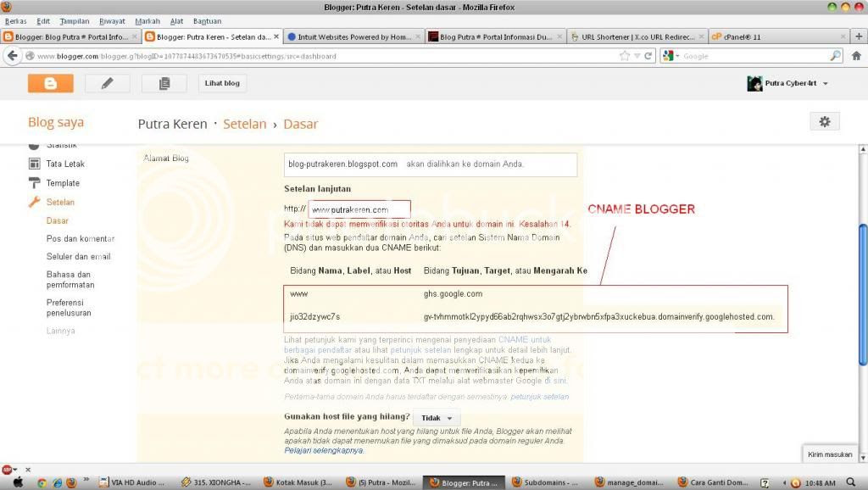Switch to Blogger: Blog Putra Portal Info tab
The width and height of the screenshot is (868, 490).
click(70, 36)
